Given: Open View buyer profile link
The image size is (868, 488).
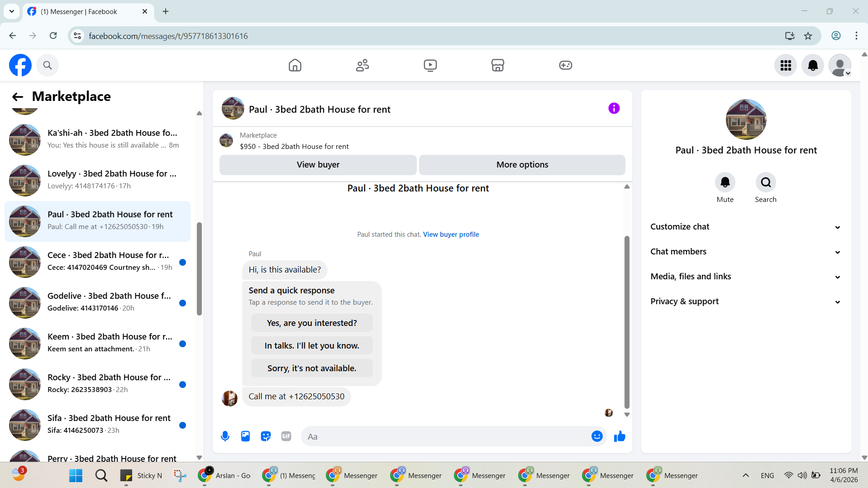Looking at the screenshot, I should click(451, 234).
